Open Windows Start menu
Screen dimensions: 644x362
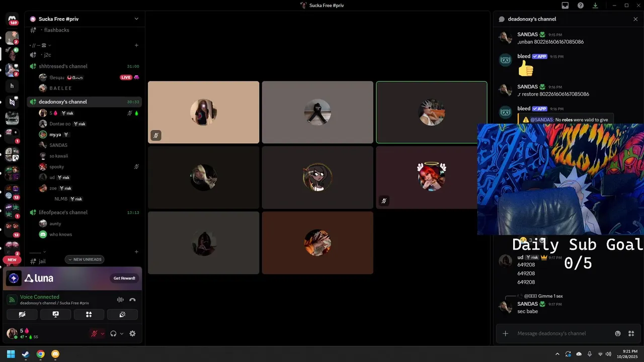pyautogui.click(x=11, y=354)
